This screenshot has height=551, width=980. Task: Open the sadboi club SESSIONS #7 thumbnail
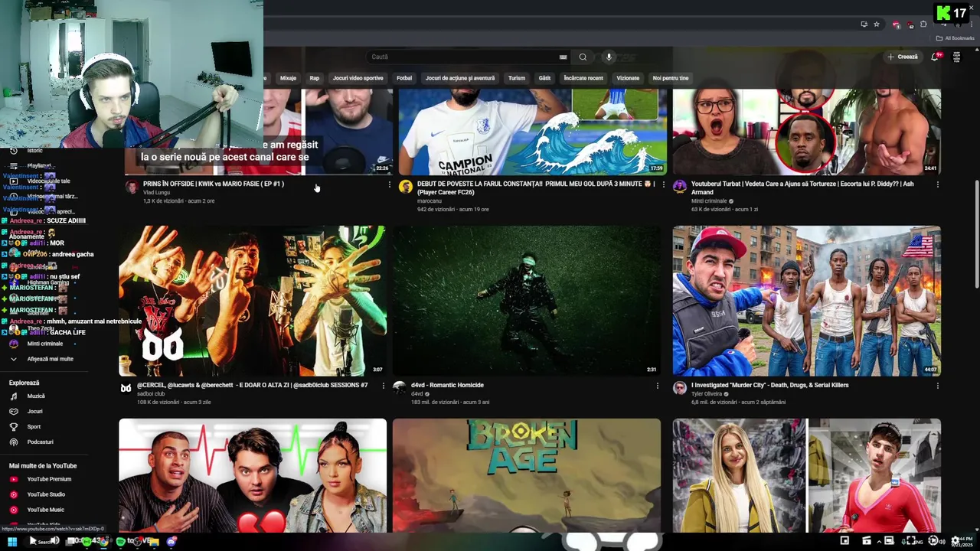[253, 301]
